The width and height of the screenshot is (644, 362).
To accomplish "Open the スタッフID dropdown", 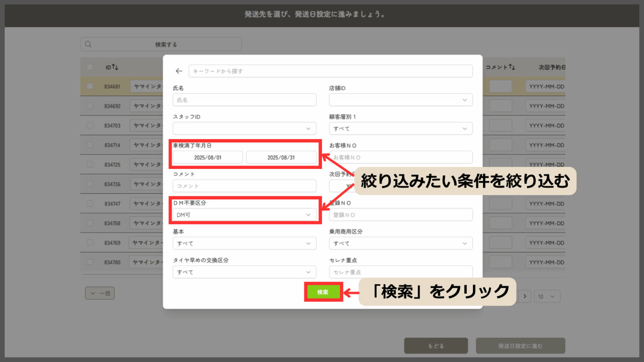I will pos(244,129).
